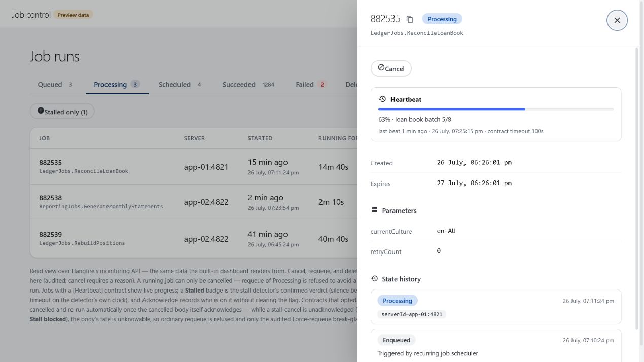Click the Preview data badge
This screenshot has width=644, height=362.
pyautogui.click(x=73, y=15)
